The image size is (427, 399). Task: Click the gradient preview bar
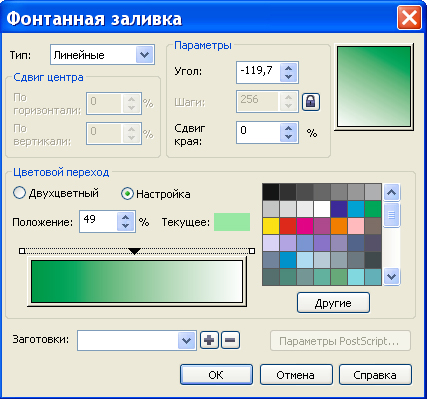click(137, 282)
